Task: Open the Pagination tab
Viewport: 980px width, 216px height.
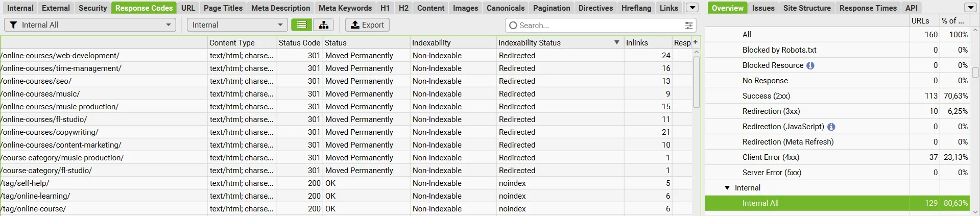Action: 552,8
